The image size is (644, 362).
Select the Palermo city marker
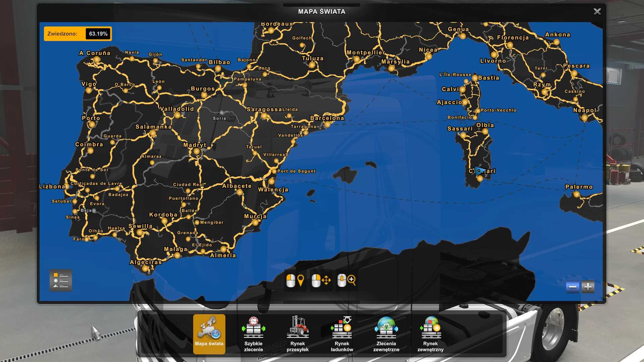[577, 194]
